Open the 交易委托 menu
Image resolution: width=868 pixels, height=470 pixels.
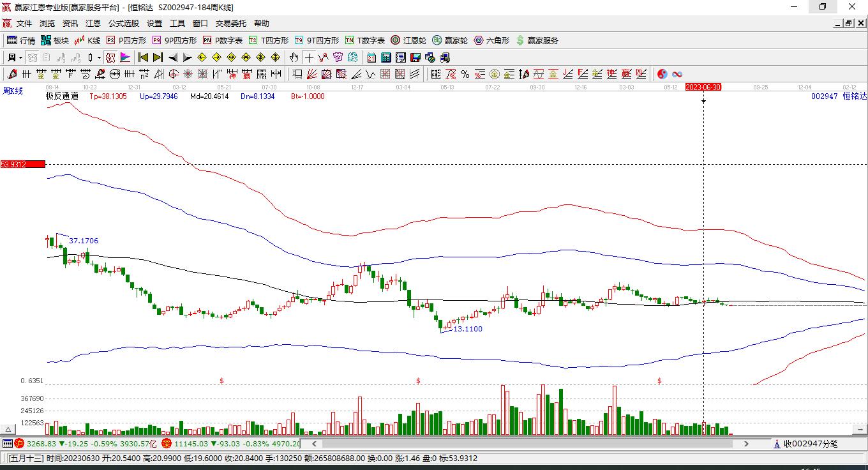tap(230, 24)
